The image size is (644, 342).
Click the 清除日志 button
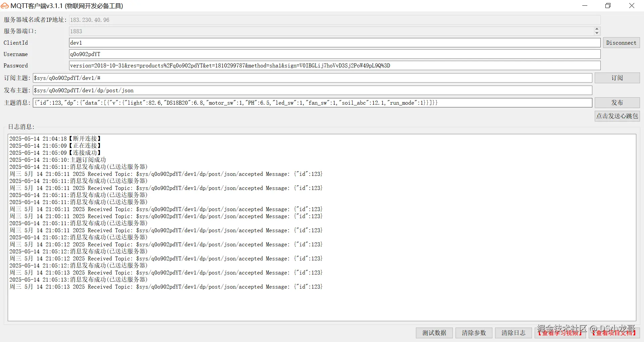click(x=514, y=333)
